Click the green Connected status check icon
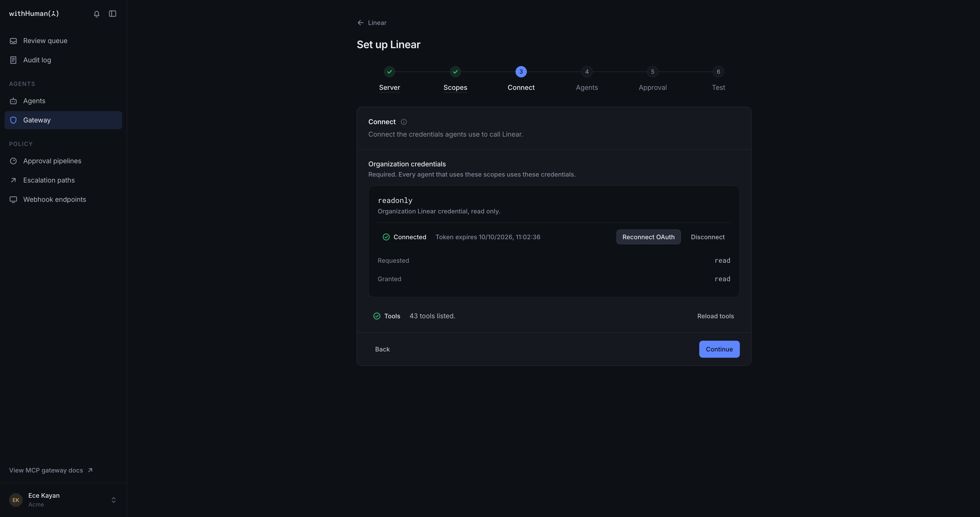The width and height of the screenshot is (980, 517). (386, 237)
